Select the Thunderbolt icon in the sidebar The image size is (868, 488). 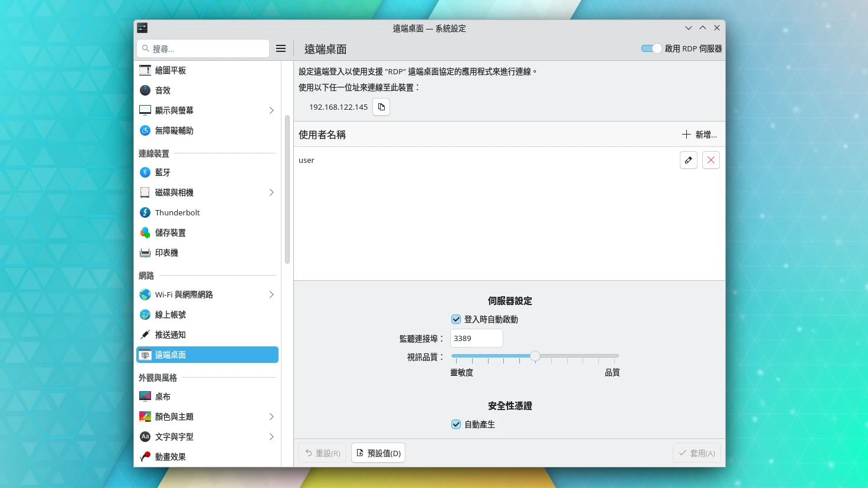click(145, 212)
